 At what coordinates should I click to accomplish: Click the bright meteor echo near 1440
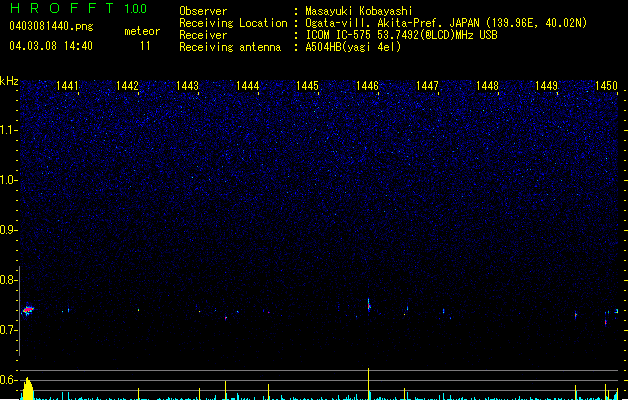[x=28, y=310]
